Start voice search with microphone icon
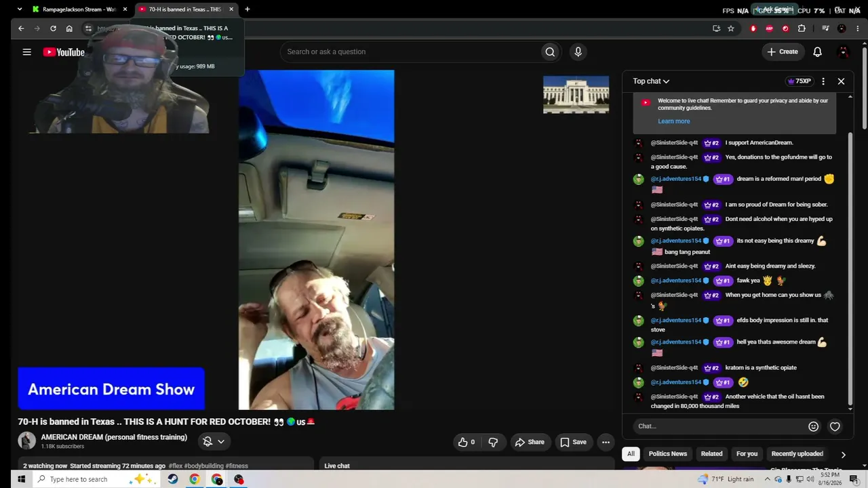 (578, 52)
